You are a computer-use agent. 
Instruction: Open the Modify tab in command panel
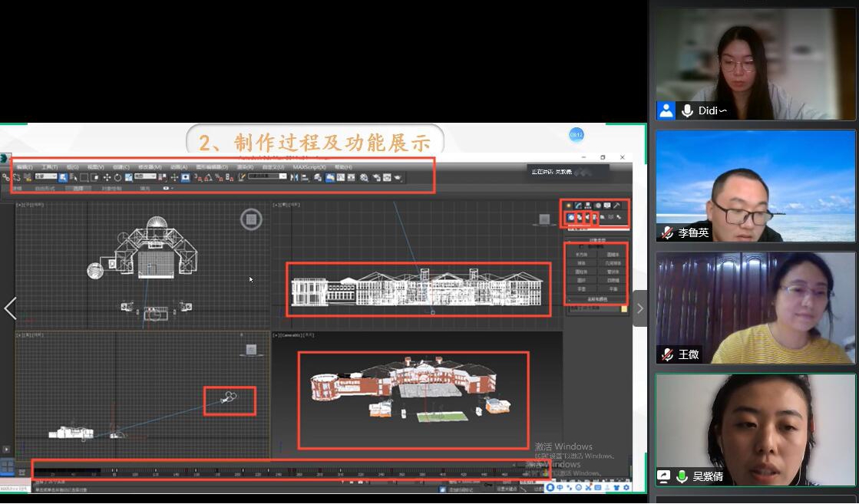coord(578,206)
